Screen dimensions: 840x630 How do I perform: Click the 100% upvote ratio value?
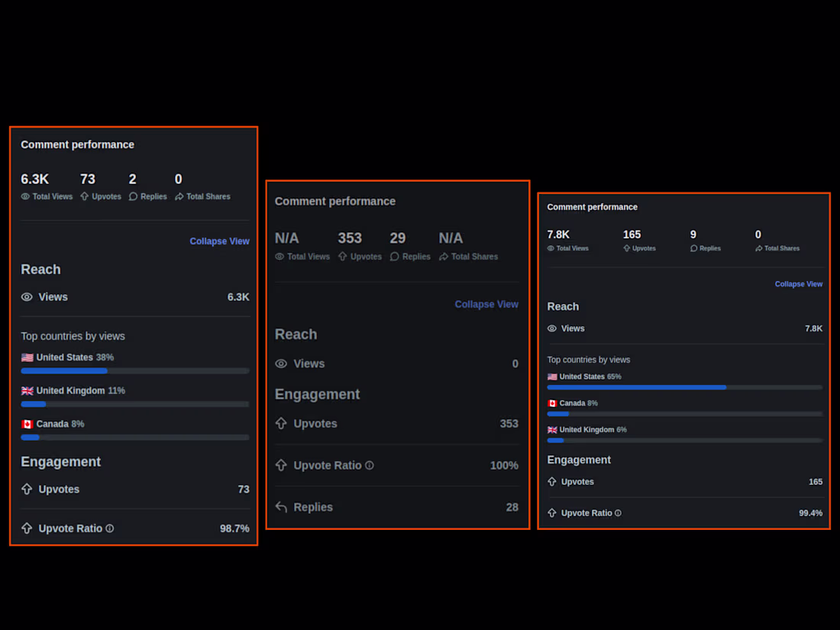pos(504,466)
